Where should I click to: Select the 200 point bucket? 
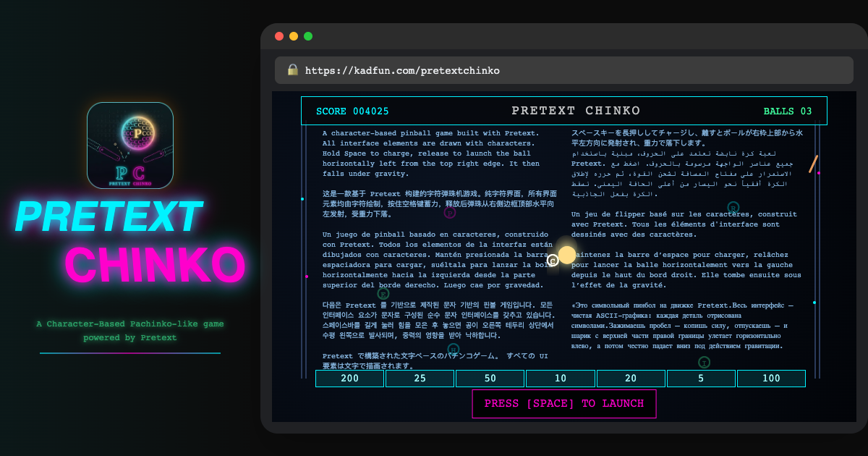point(349,378)
